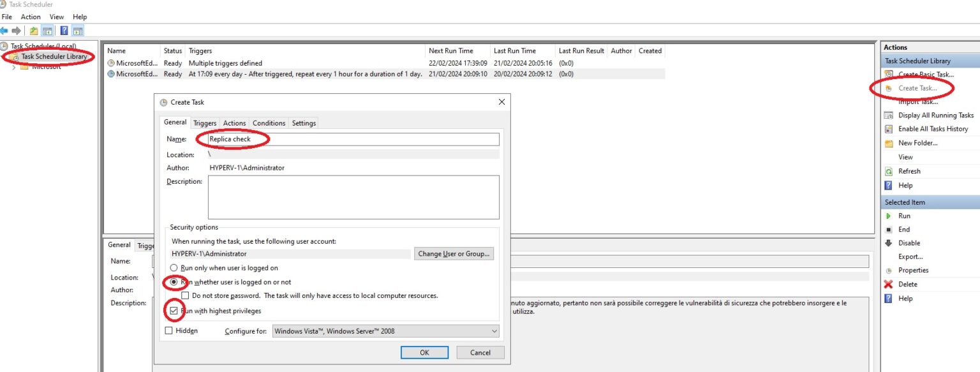Click OK to create the task

click(424, 352)
